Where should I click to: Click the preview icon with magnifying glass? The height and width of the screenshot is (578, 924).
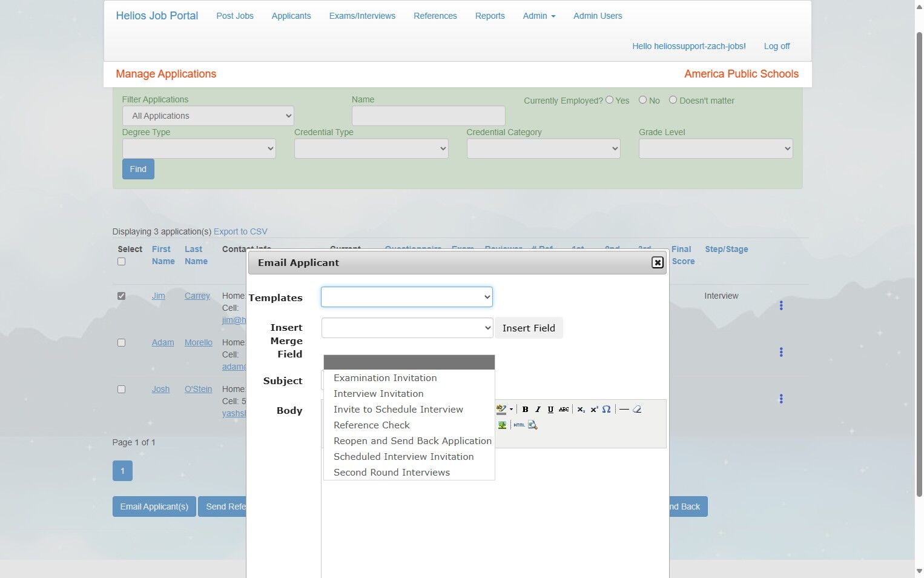coord(533,425)
